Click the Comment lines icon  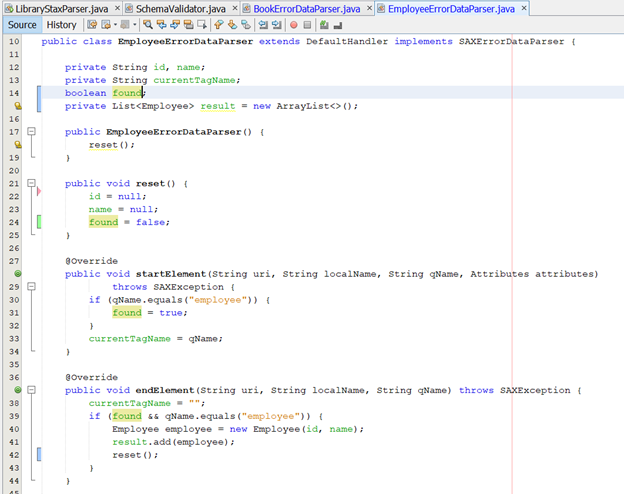(324, 25)
